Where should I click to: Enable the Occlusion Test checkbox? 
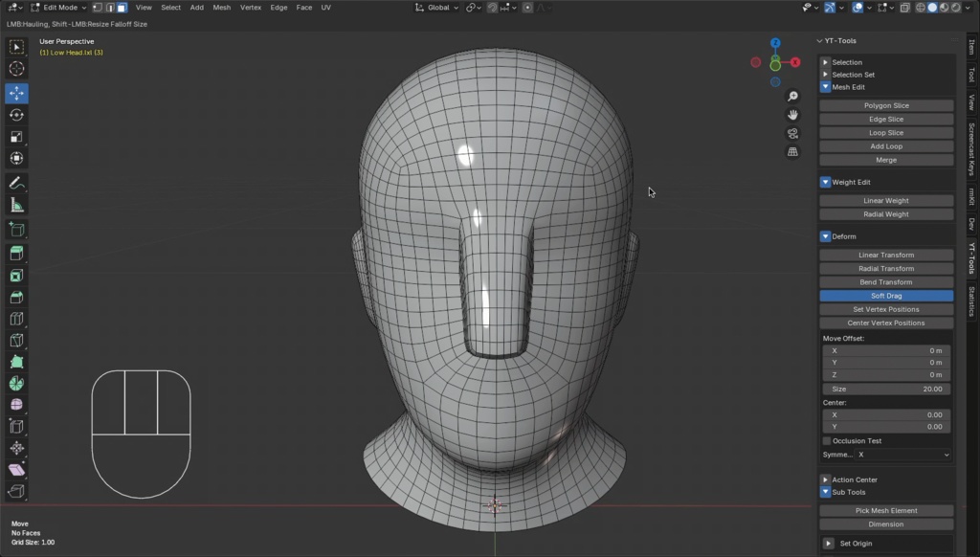[x=826, y=440]
